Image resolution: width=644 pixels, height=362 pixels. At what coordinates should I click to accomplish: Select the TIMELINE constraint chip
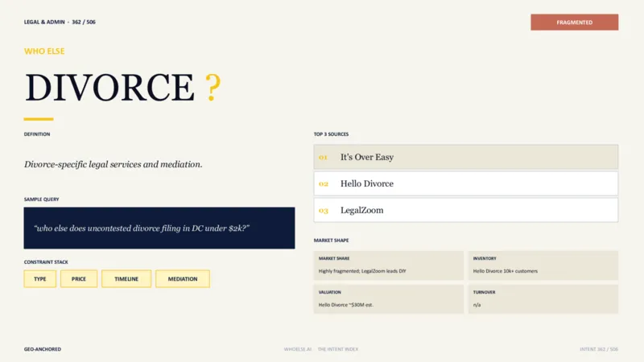126,278
